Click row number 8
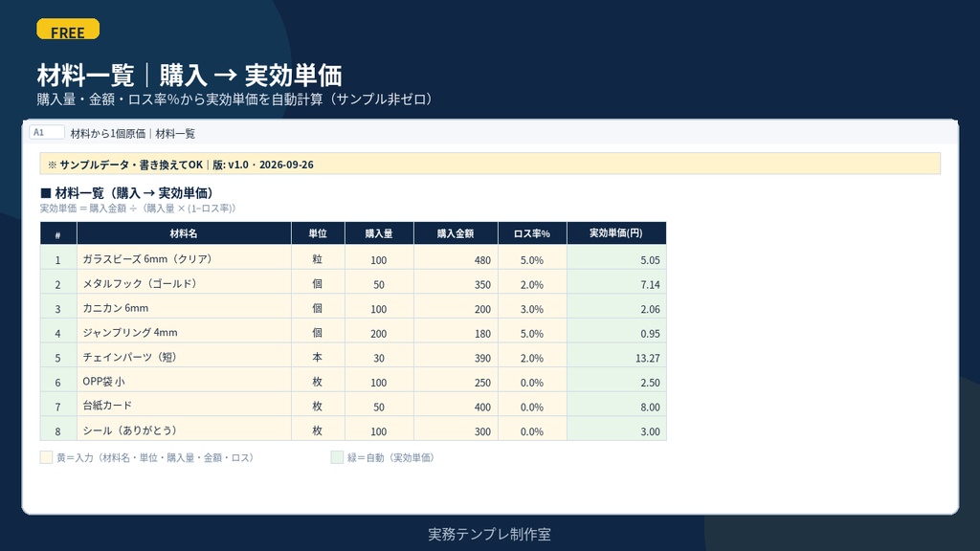980x551 pixels. click(58, 430)
